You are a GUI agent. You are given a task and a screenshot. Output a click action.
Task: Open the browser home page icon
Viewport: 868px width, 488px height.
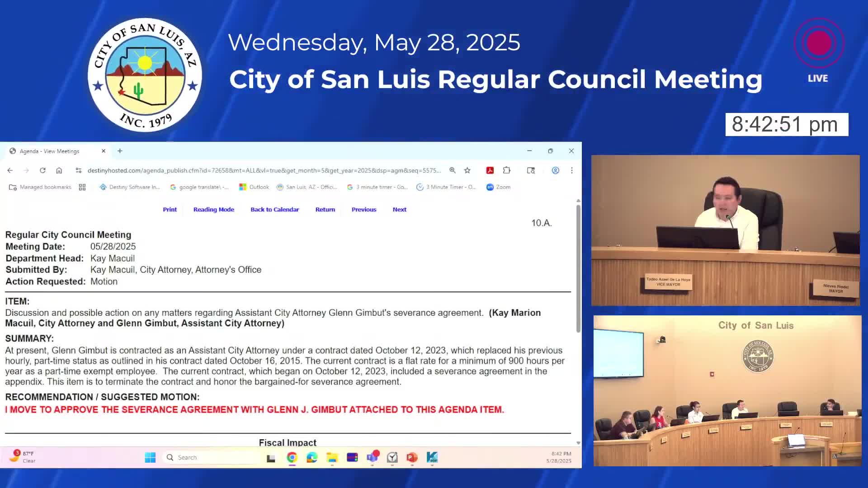click(59, 170)
